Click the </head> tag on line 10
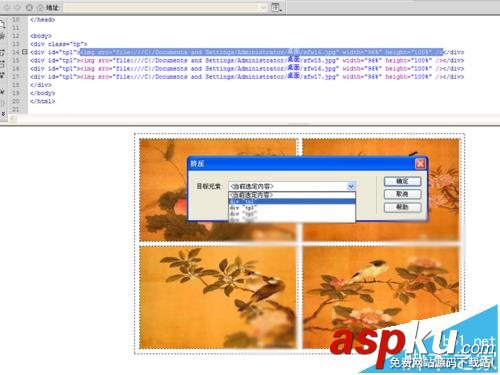The width and height of the screenshot is (500, 375). (42, 20)
